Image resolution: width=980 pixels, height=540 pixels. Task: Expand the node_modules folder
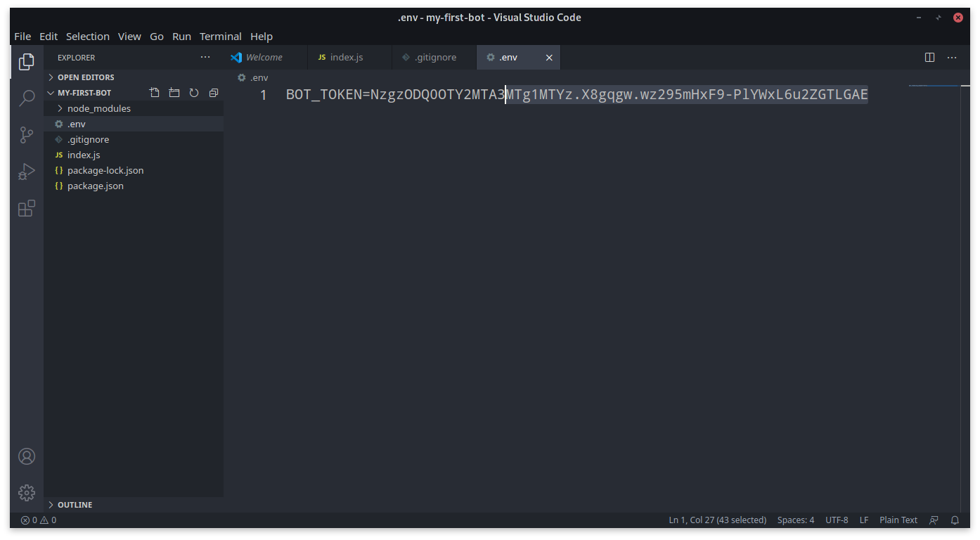[x=134, y=108]
